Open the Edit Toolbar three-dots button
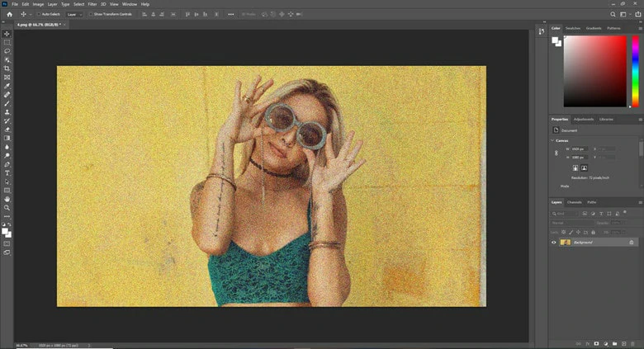Image resolution: width=644 pixels, height=349 pixels. 7,216
